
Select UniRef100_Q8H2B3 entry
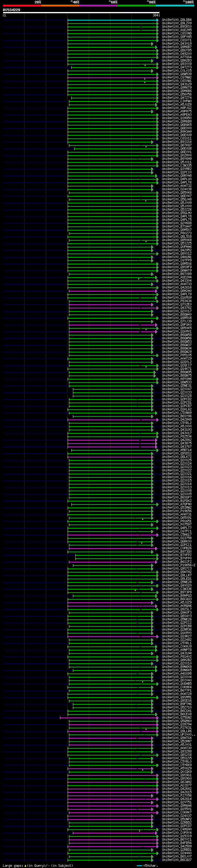click(176, 61)
